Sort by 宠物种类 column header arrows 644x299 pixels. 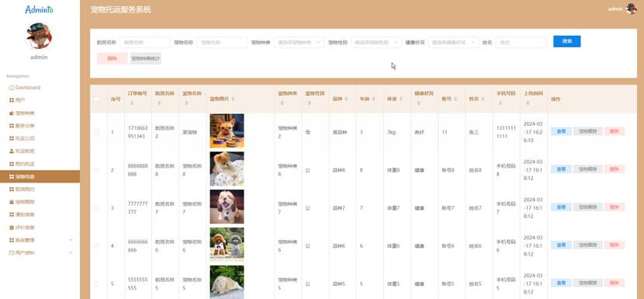click(282, 103)
